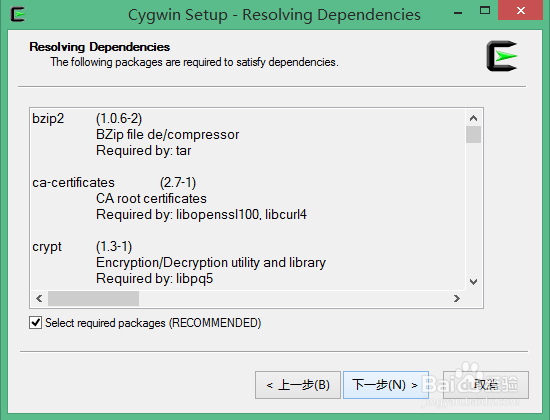Click the vertical scrollbar up arrow
Viewport: 550px width, 420px height.
(x=474, y=118)
